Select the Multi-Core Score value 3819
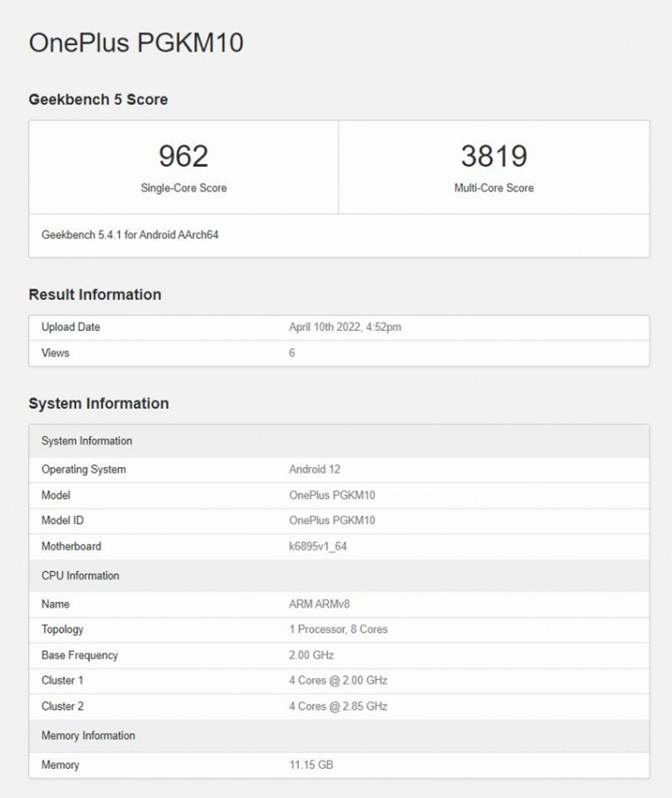The height and width of the screenshot is (798, 672). (493, 156)
